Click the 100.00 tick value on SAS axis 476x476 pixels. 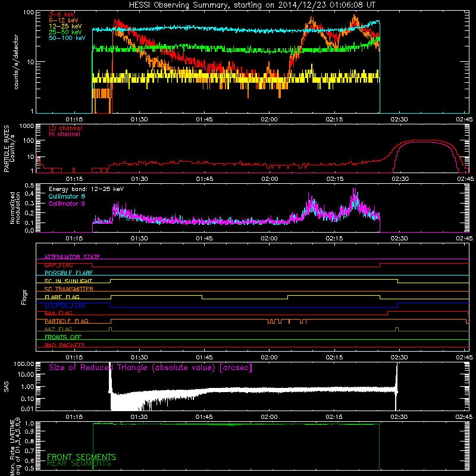click(24, 364)
